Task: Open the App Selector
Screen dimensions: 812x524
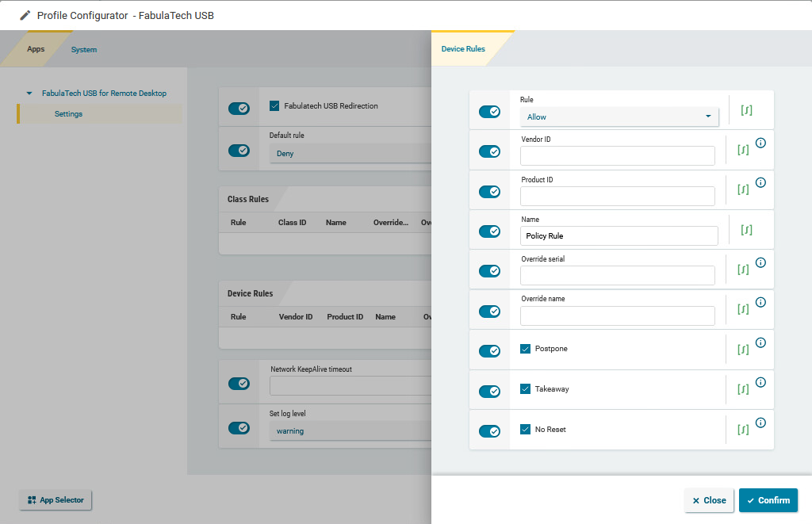Action: point(56,500)
